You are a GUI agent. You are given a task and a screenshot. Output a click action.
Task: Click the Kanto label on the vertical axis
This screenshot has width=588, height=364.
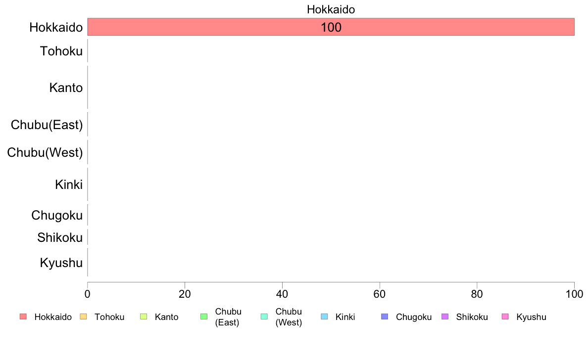click(x=66, y=88)
